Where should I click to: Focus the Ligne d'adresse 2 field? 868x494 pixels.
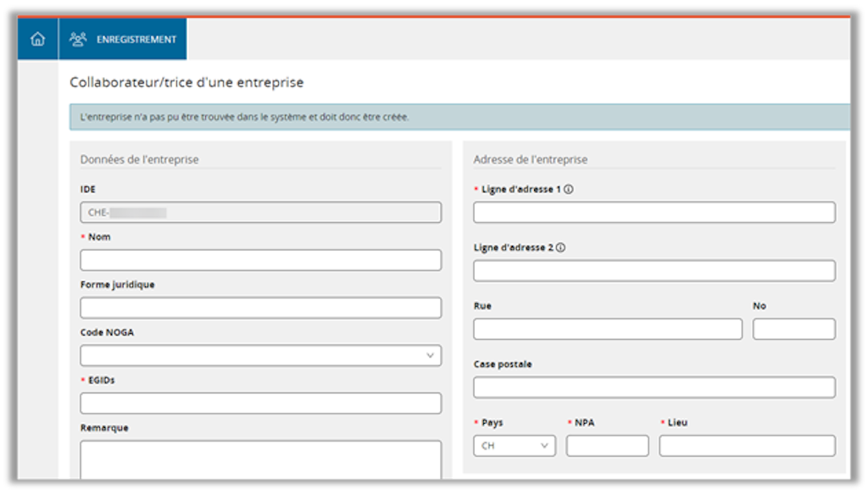point(654,271)
